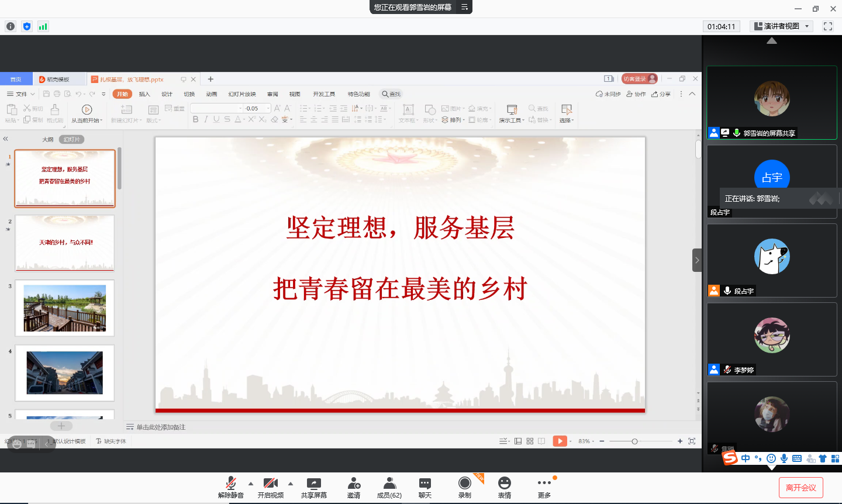Unmute microphone with 解除静音 button
The image size is (842, 504).
230,487
